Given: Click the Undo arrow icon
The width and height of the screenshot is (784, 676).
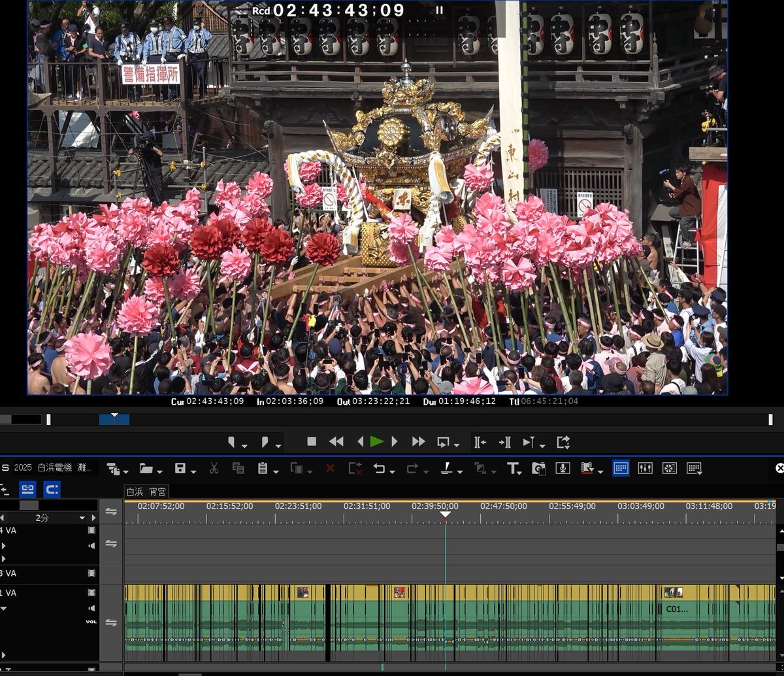Looking at the screenshot, I should click(378, 468).
